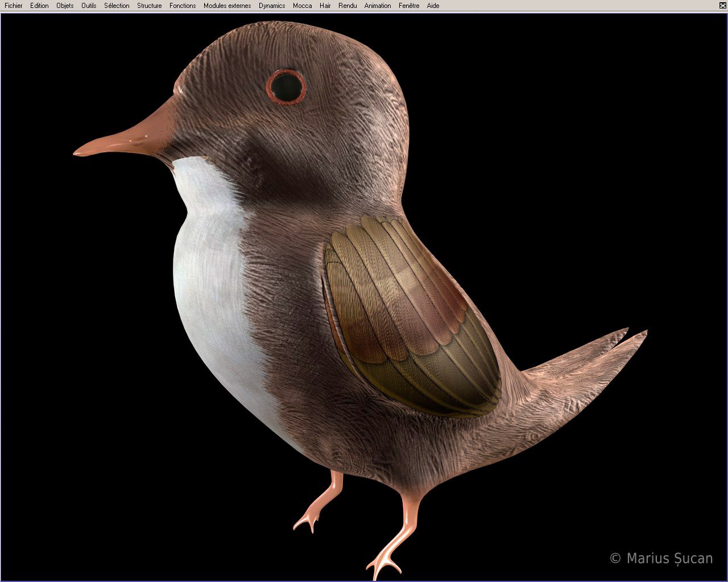Click the bird's beak tip in the viewport

pyautogui.click(x=77, y=152)
